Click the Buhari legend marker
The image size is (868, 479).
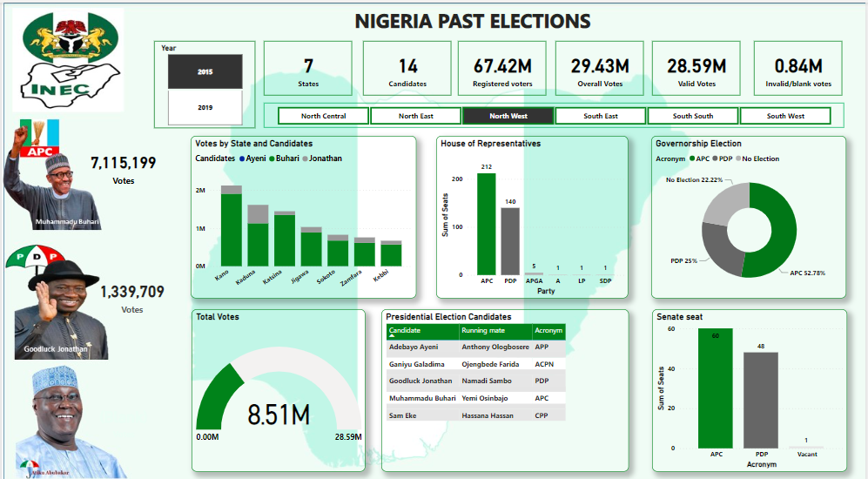point(274,159)
